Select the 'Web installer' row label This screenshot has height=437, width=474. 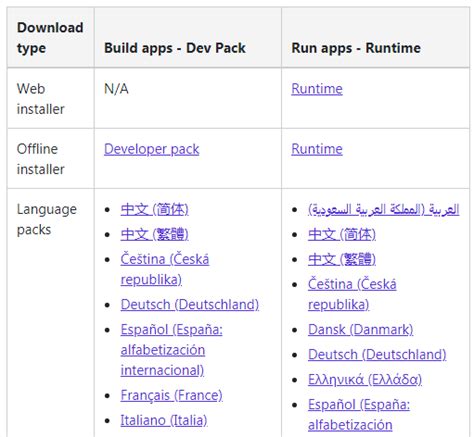[40, 99]
